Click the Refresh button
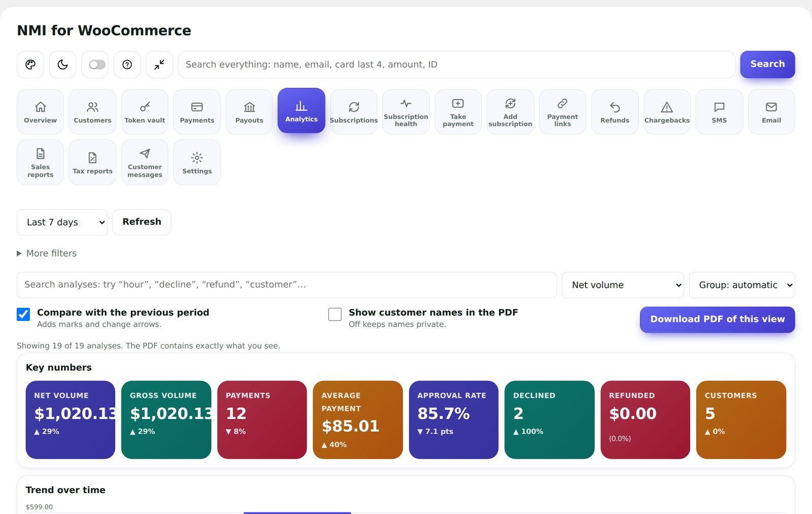Screen dimensions: 812x514 pyautogui.click(x=142, y=222)
